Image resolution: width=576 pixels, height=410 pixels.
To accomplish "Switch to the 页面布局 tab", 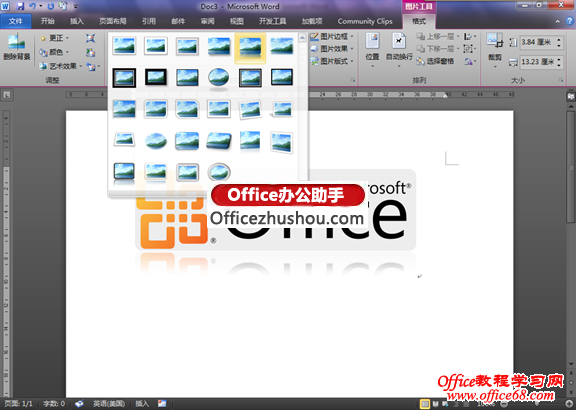I will 113,21.
